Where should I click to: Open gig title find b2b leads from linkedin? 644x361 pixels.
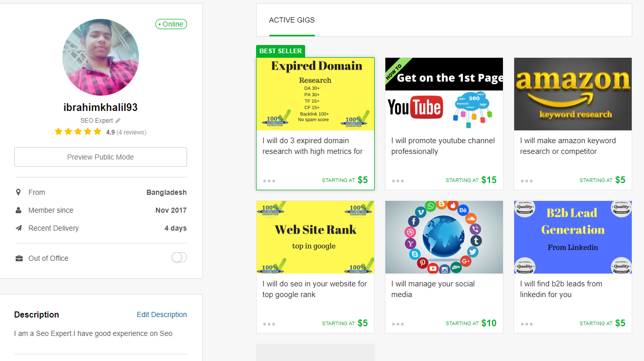coord(561,289)
